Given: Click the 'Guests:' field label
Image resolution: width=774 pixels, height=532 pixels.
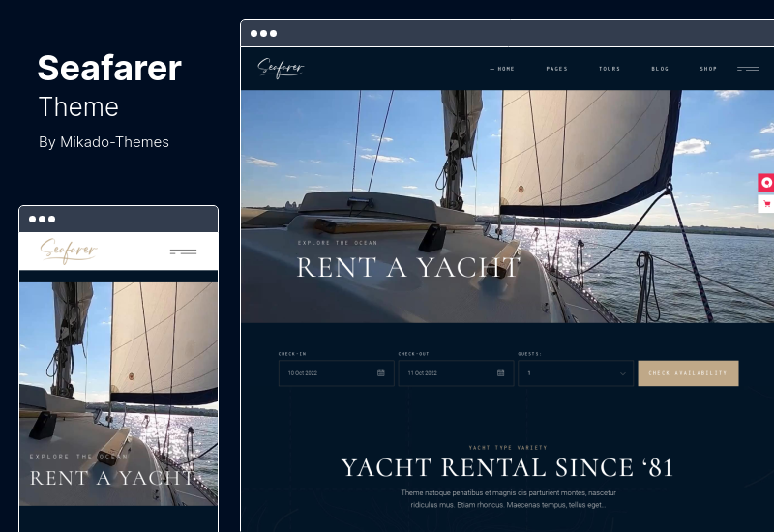Looking at the screenshot, I should [529, 354].
